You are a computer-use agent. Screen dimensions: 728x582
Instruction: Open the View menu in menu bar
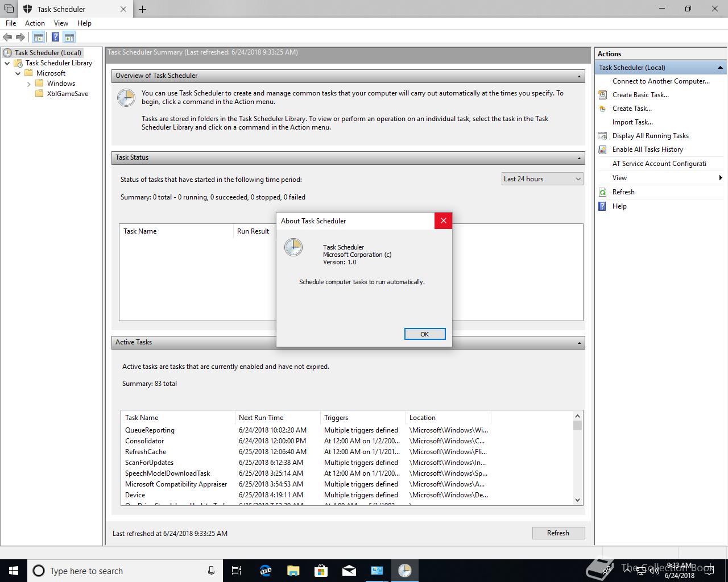pos(61,23)
